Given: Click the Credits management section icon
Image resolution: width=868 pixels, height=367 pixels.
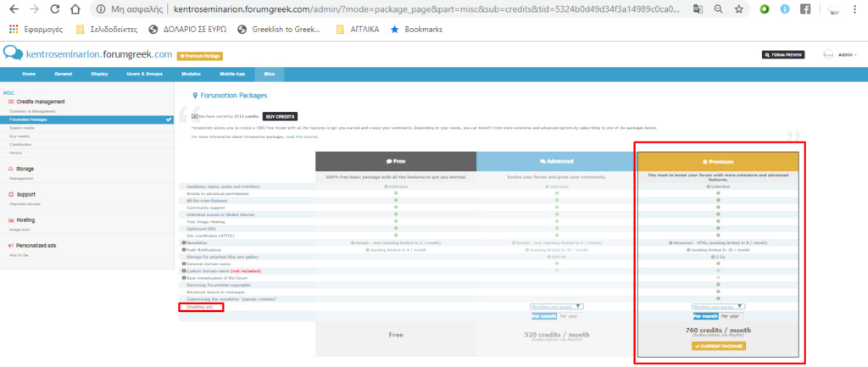Looking at the screenshot, I should (x=11, y=102).
